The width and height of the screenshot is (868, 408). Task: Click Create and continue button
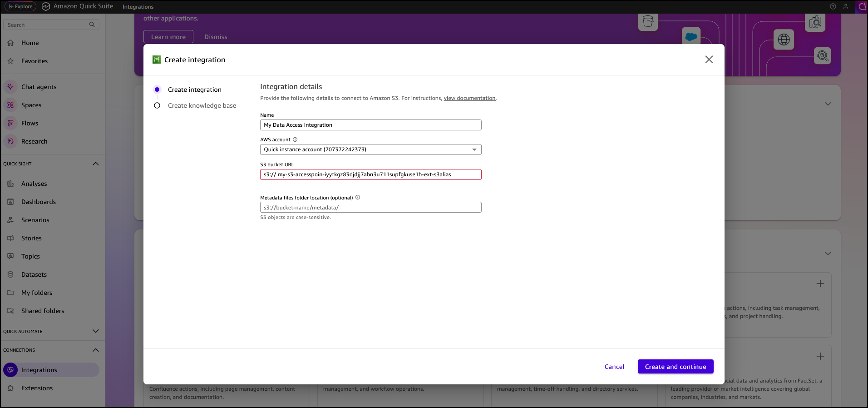(x=675, y=367)
